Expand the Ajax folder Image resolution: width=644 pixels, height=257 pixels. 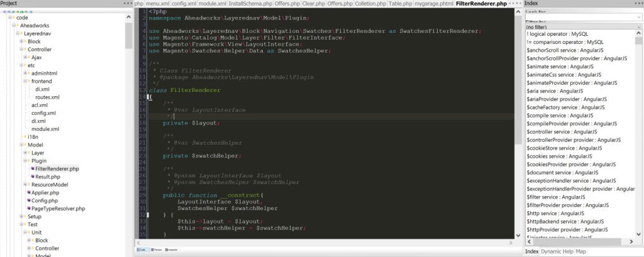(25, 57)
